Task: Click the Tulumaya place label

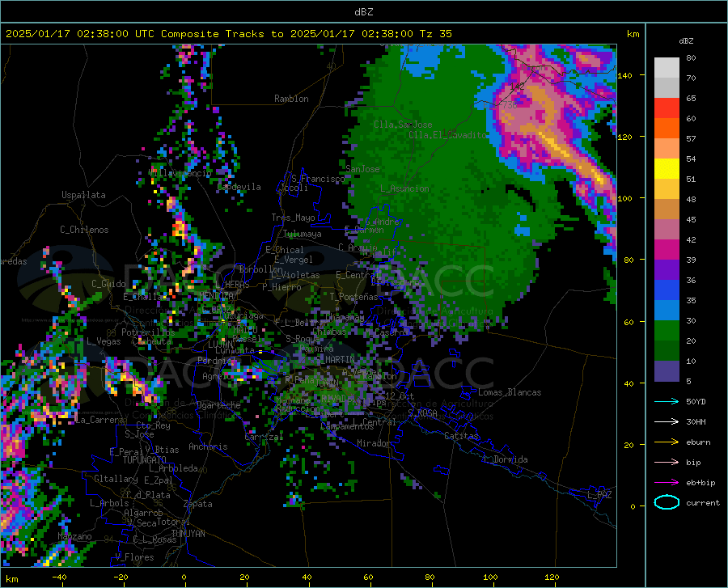Action: [x=303, y=234]
